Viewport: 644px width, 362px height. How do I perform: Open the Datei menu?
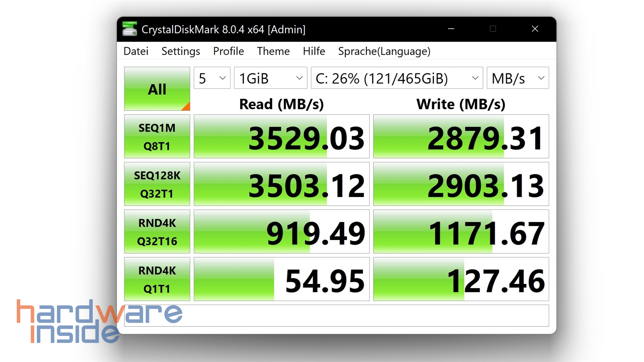[x=136, y=51]
